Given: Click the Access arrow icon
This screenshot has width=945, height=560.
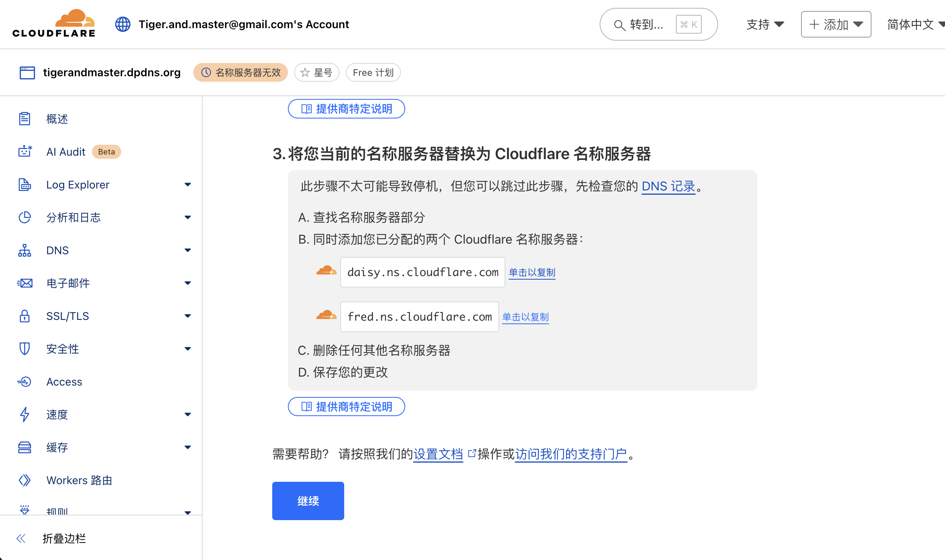Looking at the screenshot, I should (24, 381).
